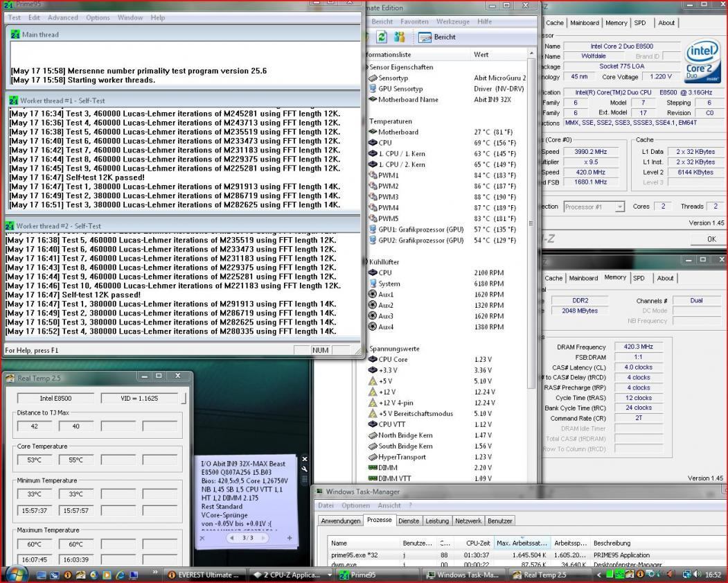Click the PWM1 temperature icon in EVEREST
Viewport: 728px width, 583px height.
point(373,175)
